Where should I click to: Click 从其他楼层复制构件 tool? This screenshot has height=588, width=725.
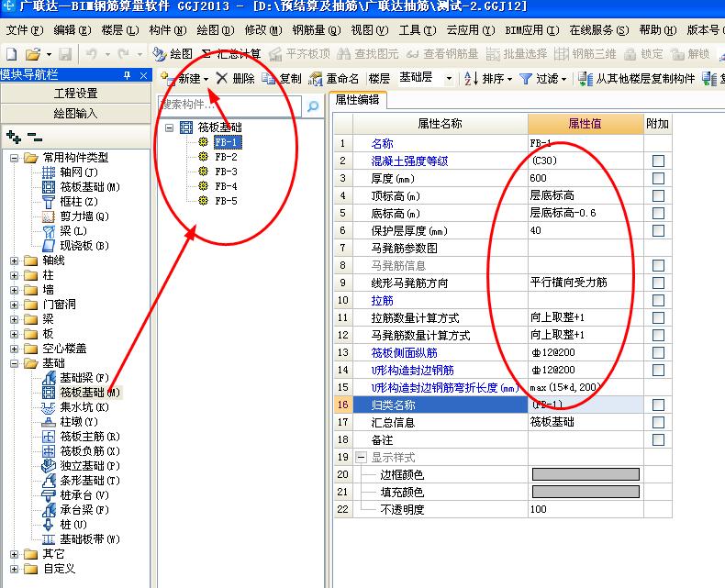click(636, 79)
